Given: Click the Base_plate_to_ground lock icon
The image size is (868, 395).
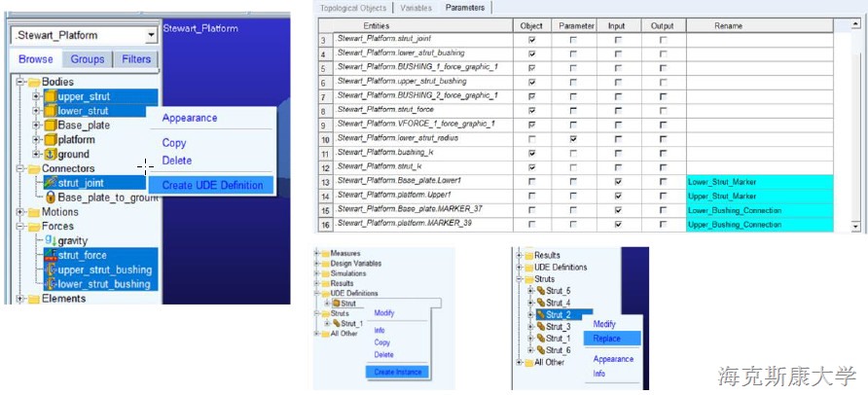Looking at the screenshot, I should click(x=51, y=197).
